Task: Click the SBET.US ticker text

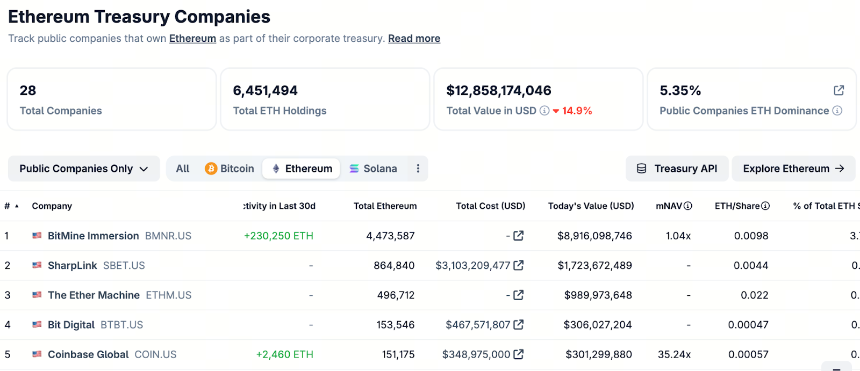Action: pos(124,266)
